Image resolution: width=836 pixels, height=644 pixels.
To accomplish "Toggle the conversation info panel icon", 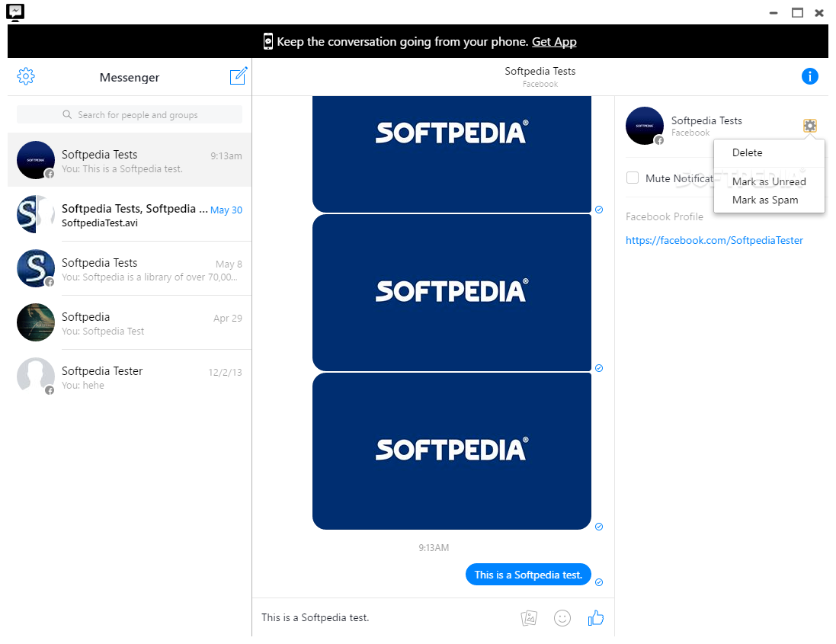I will (809, 76).
